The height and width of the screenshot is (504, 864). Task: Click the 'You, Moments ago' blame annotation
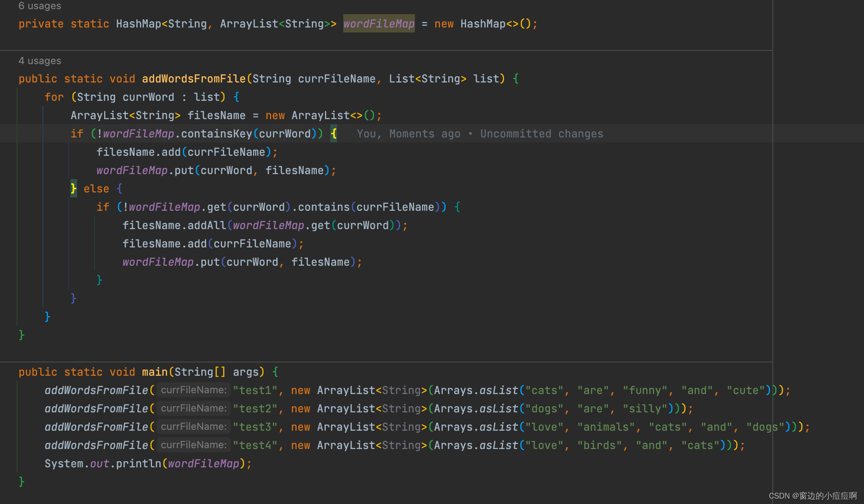tap(408, 134)
